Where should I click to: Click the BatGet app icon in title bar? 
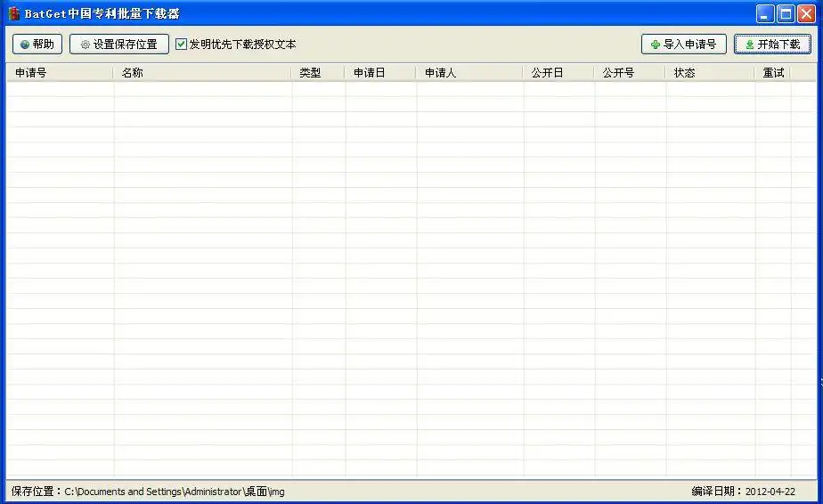13,13
